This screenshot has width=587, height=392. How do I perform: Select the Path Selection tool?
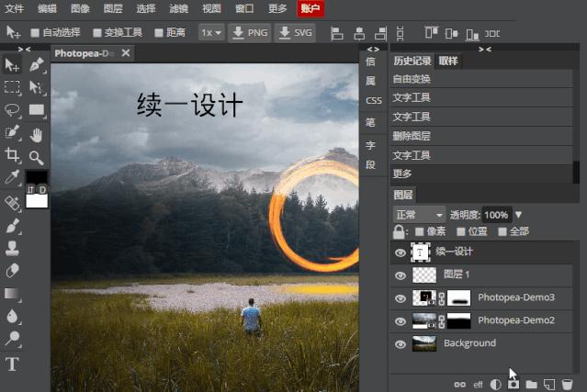click(x=37, y=87)
